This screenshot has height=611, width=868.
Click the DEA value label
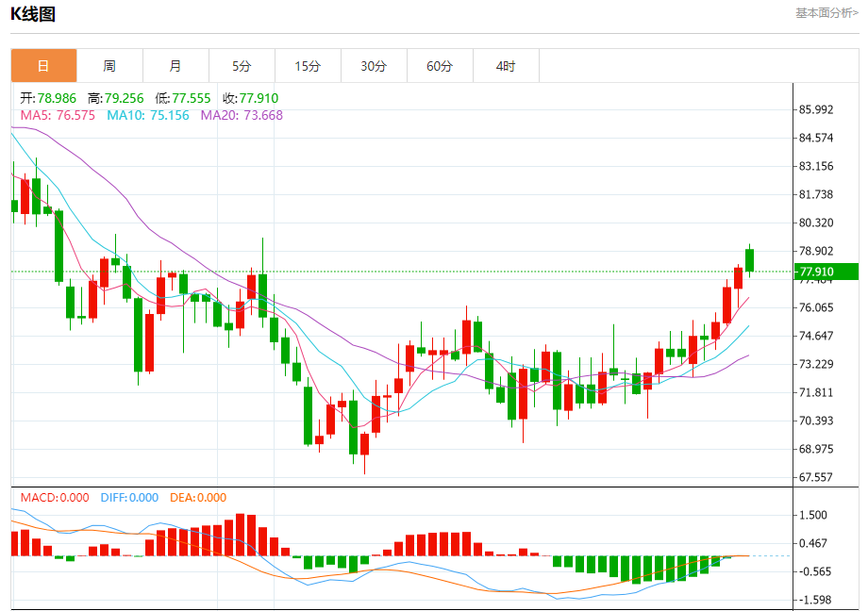click(x=198, y=498)
